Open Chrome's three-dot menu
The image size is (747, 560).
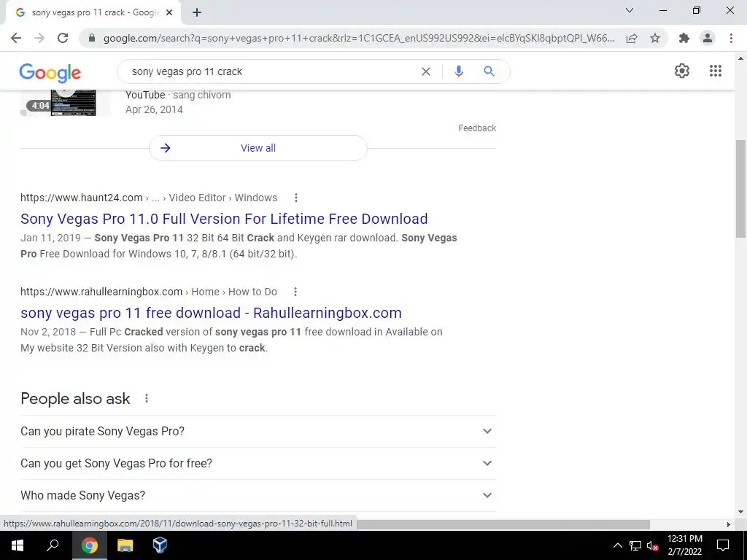tap(731, 38)
